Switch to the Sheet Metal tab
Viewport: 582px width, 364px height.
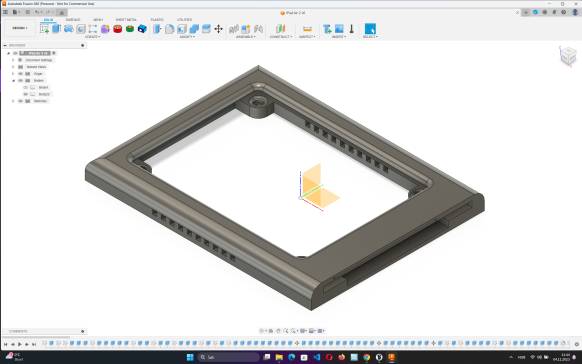click(x=126, y=20)
